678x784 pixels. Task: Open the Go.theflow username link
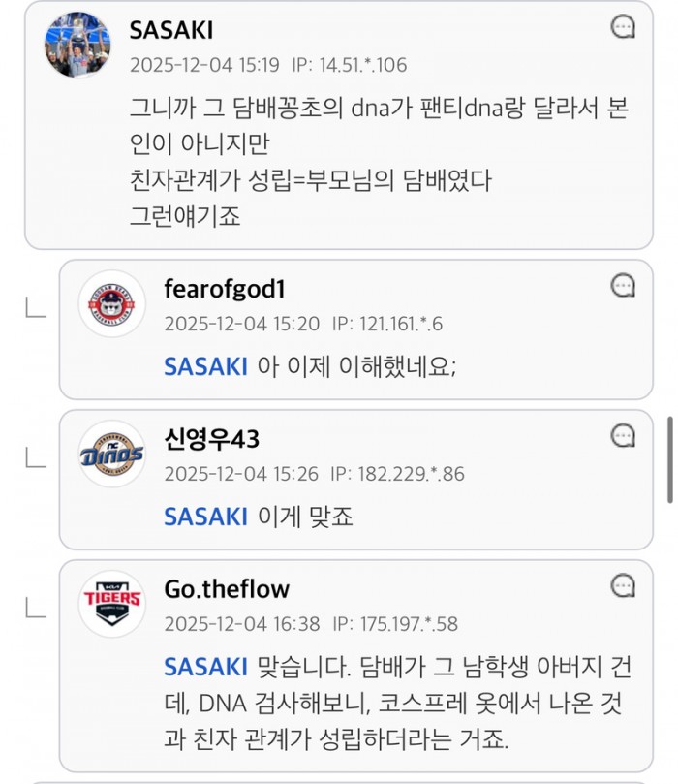[227, 589]
